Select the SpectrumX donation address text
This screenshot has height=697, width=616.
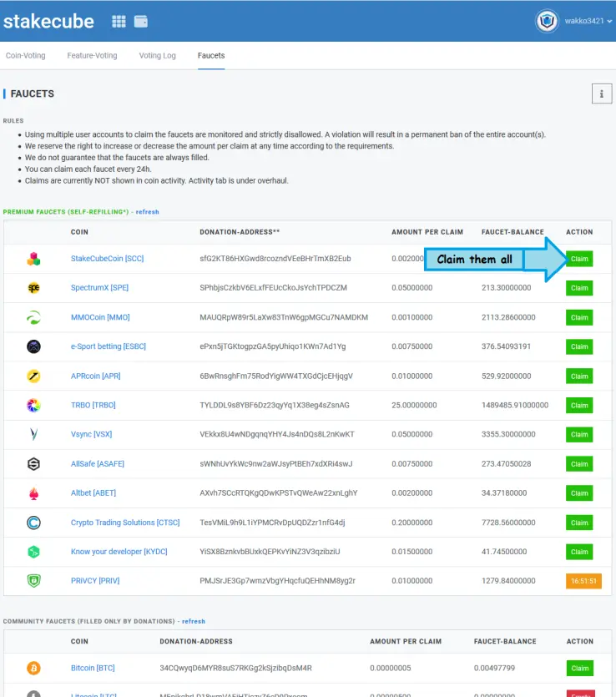click(273, 288)
